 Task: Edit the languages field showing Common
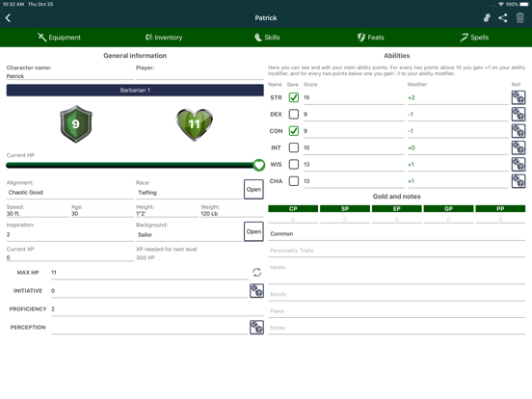tap(397, 234)
